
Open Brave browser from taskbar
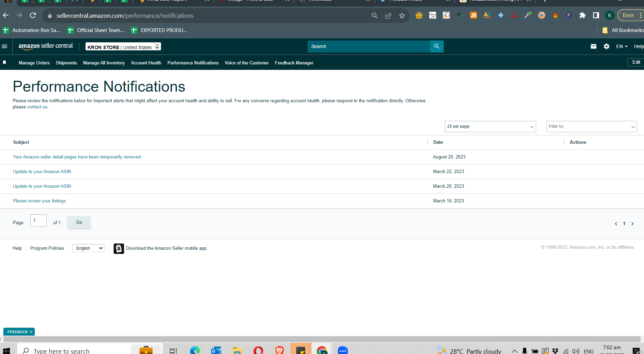point(279,350)
